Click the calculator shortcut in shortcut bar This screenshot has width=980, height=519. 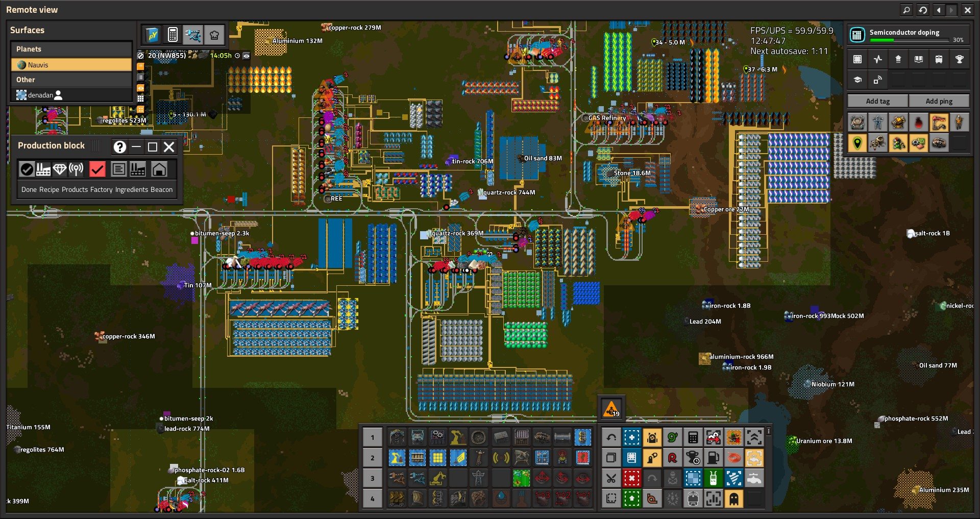(693, 437)
